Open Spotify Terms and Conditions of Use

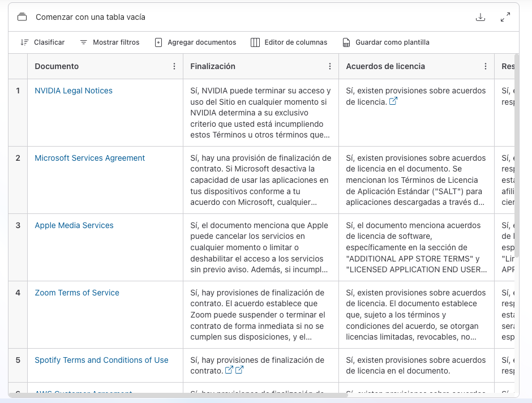(x=101, y=360)
